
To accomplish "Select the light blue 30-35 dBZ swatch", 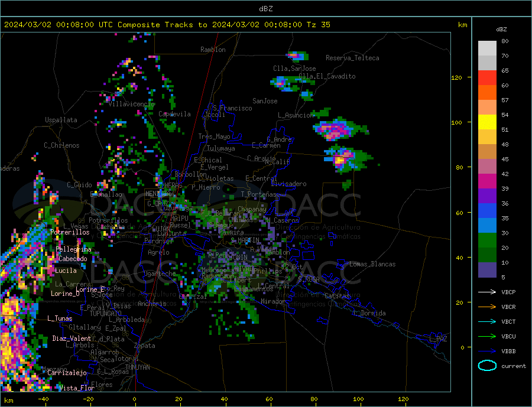I will point(487,226).
